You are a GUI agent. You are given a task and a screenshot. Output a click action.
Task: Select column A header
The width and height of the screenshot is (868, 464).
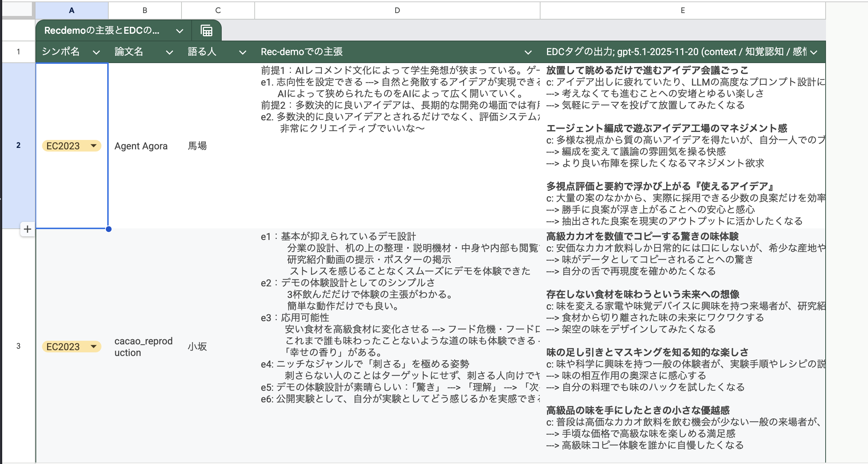72,10
